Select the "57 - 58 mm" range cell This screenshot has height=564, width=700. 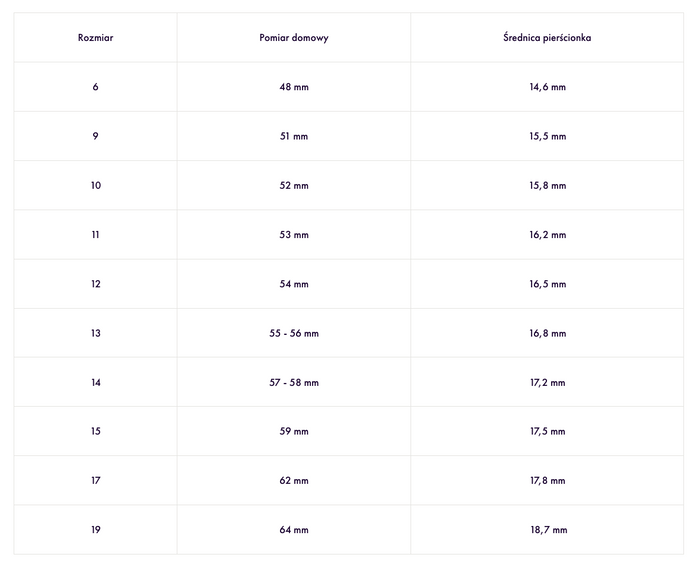(294, 382)
